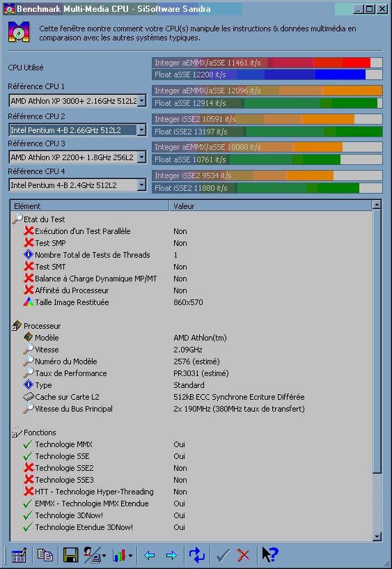Open the Référence CPU 1 dropdown arrow
The image size is (392, 569).
point(142,100)
